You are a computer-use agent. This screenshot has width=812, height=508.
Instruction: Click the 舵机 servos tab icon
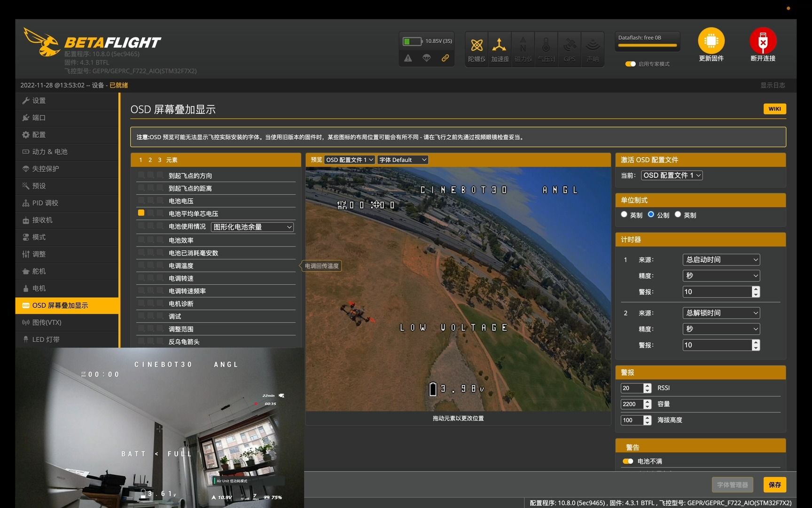pyautogui.click(x=26, y=271)
